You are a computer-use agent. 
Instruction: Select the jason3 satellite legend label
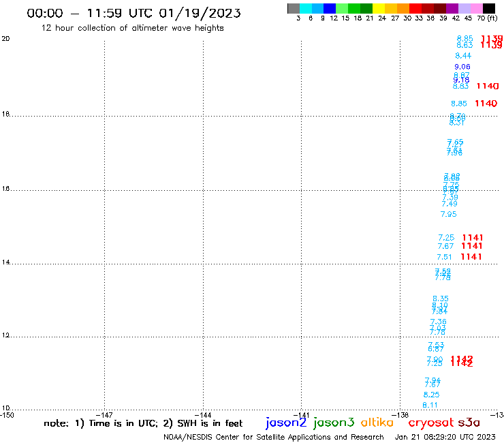click(334, 423)
